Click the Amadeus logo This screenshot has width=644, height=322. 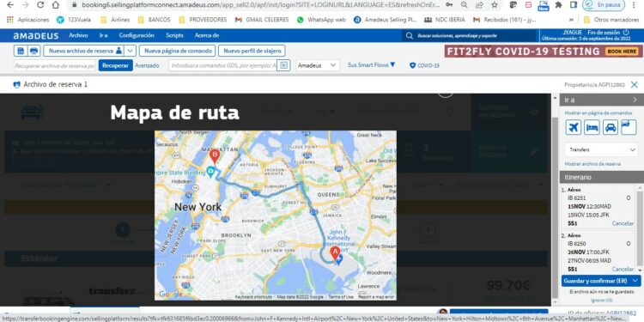[x=36, y=36]
